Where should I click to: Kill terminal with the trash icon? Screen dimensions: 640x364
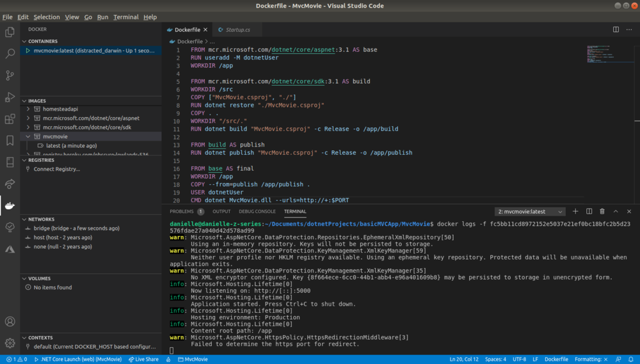602,211
